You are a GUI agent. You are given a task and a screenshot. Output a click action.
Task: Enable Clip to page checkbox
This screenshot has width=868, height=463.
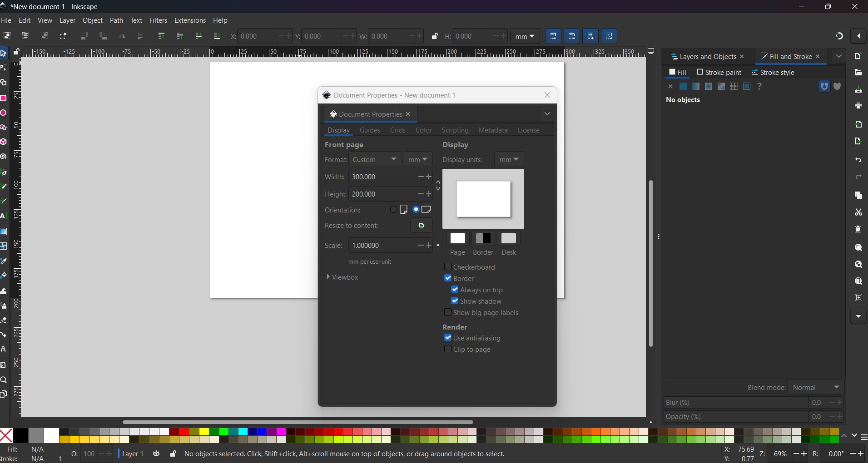[x=448, y=349]
